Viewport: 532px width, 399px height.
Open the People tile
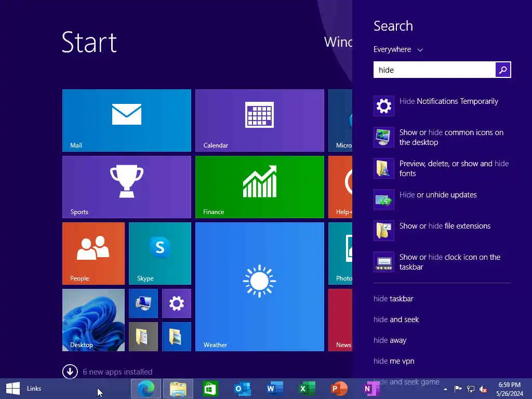pyautogui.click(x=94, y=254)
